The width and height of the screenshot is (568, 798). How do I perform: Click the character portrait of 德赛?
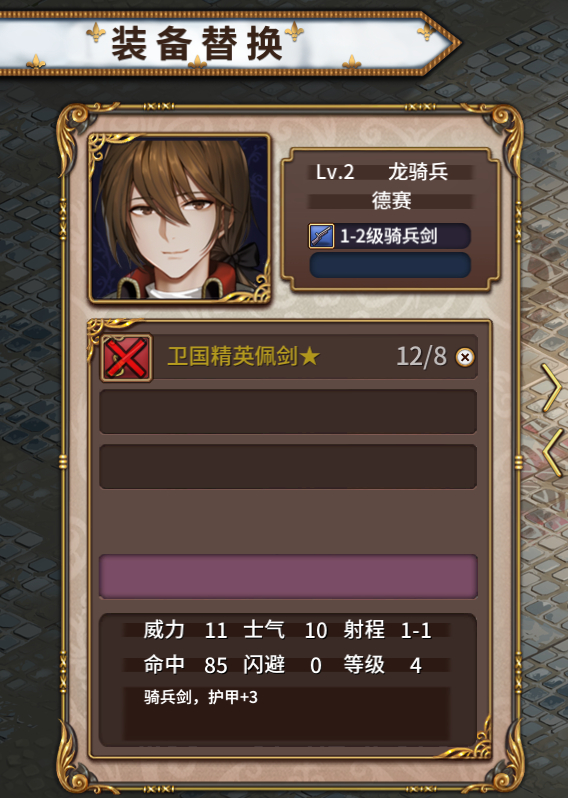pyautogui.click(x=179, y=219)
